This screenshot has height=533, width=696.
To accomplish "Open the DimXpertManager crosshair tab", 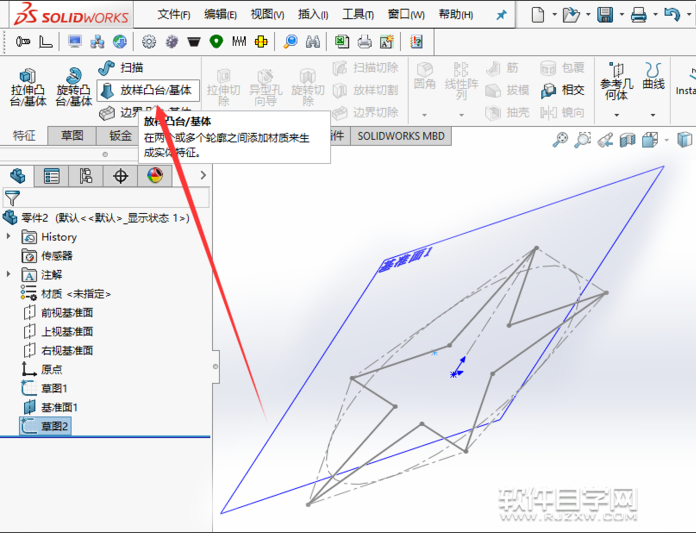I will click(x=120, y=176).
